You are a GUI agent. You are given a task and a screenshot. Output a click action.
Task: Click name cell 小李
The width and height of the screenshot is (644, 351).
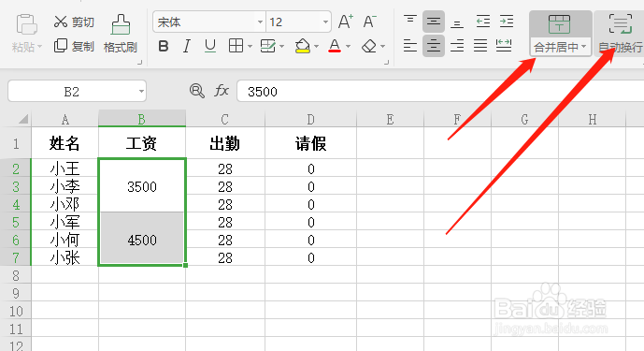coord(64,186)
